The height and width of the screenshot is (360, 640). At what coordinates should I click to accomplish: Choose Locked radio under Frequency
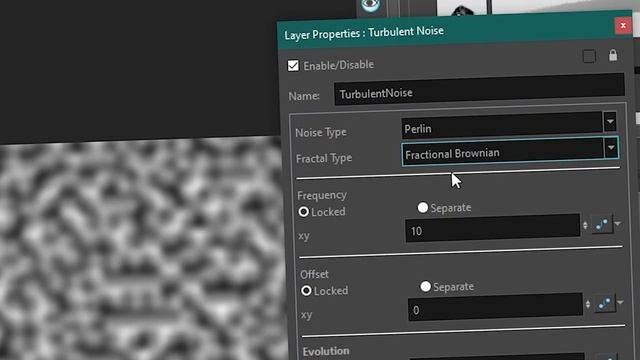(x=303, y=212)
